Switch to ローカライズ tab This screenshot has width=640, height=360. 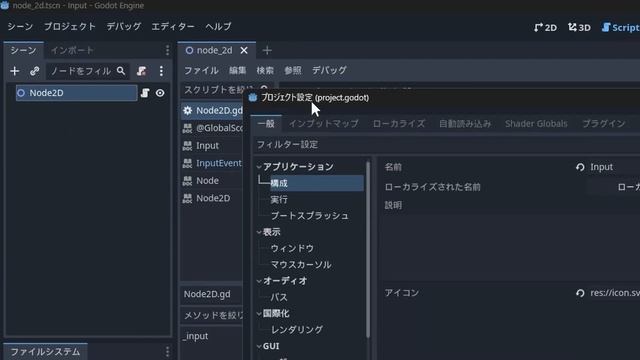coord(399,123)
